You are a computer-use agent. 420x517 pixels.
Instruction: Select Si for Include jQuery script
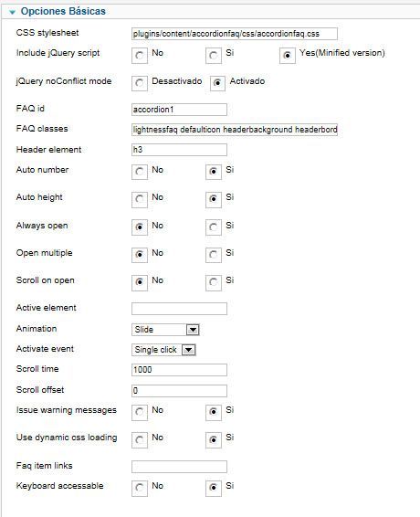[x=214, y=56]
